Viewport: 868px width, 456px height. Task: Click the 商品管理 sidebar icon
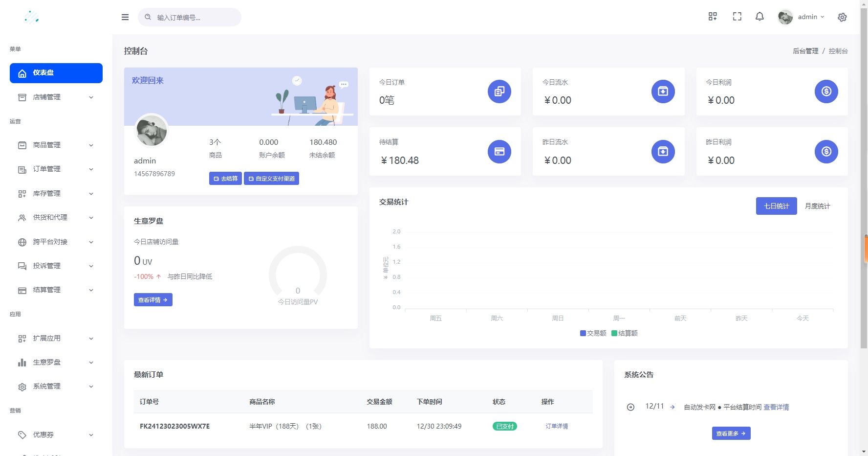coord(22,145)
